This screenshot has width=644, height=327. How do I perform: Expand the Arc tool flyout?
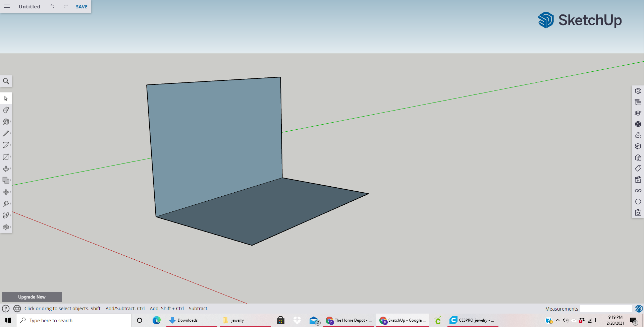[x=10, y=145]
